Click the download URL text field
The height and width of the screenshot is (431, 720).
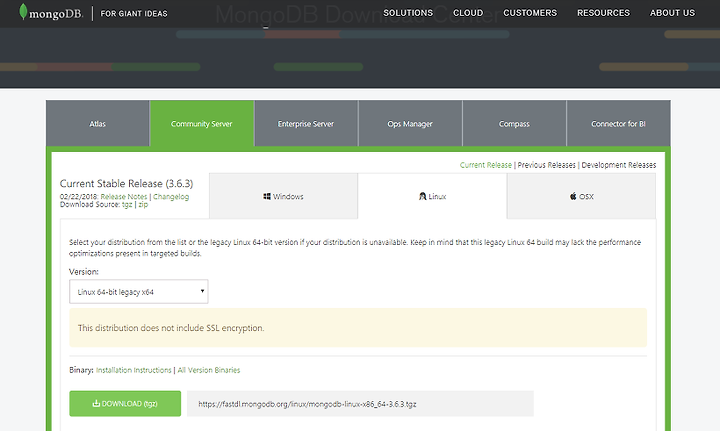click(360, 403)
